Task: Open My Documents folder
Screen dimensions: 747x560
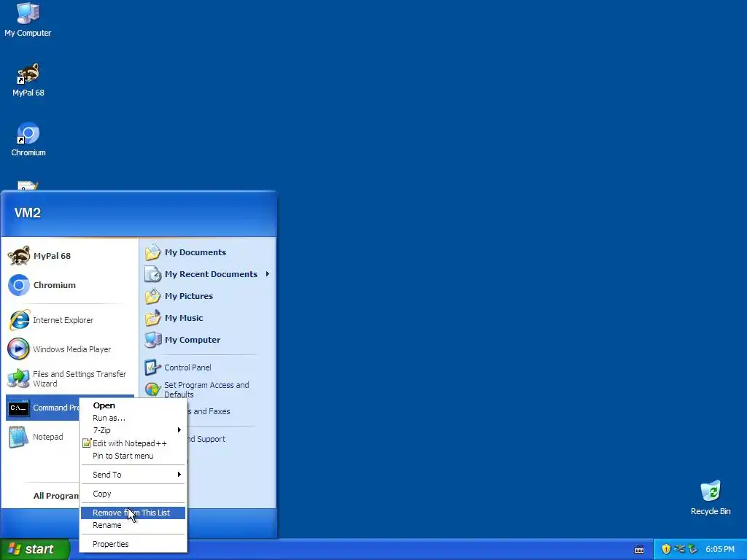Action: point(208,252)
